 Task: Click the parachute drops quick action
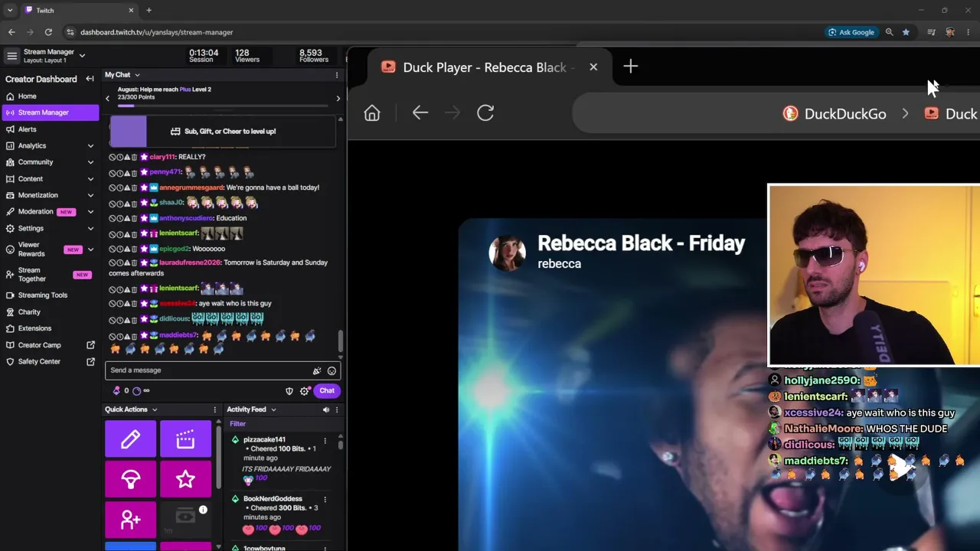point(131,480)
